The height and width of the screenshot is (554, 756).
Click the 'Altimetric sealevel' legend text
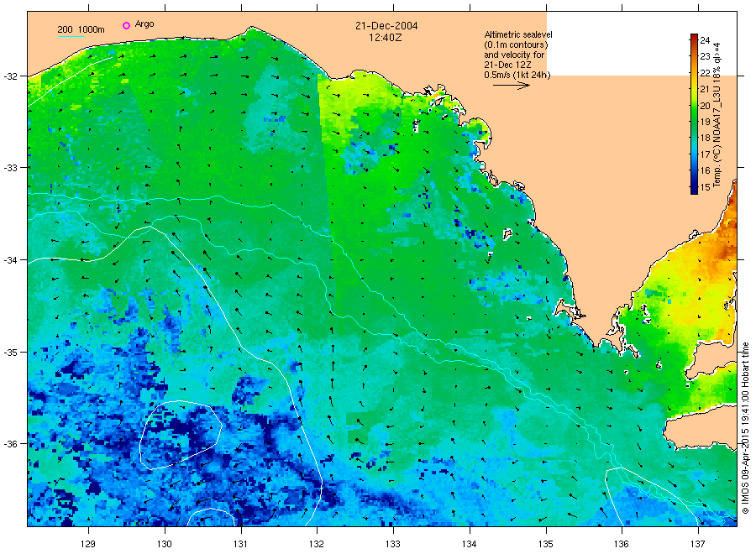pyautogui.click(x=518, y=34)
